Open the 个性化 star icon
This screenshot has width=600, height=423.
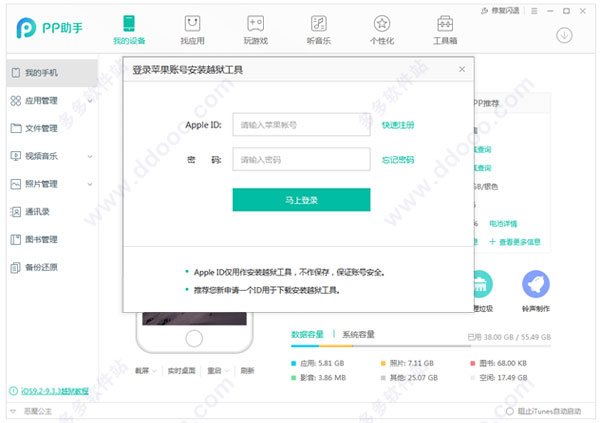382,24
